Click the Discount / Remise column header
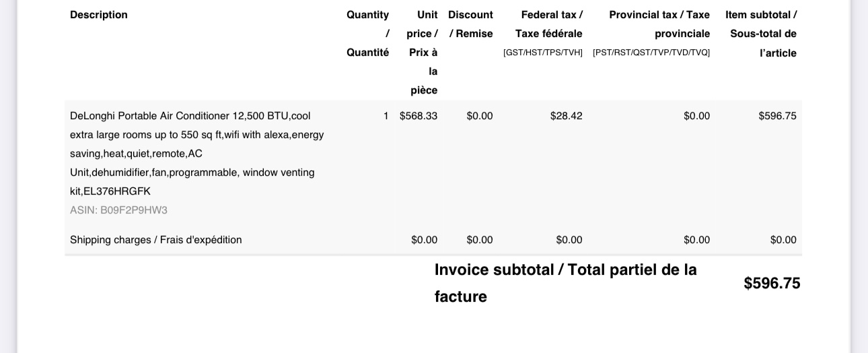This screenshot has width=868, height=353. [470, 24]
